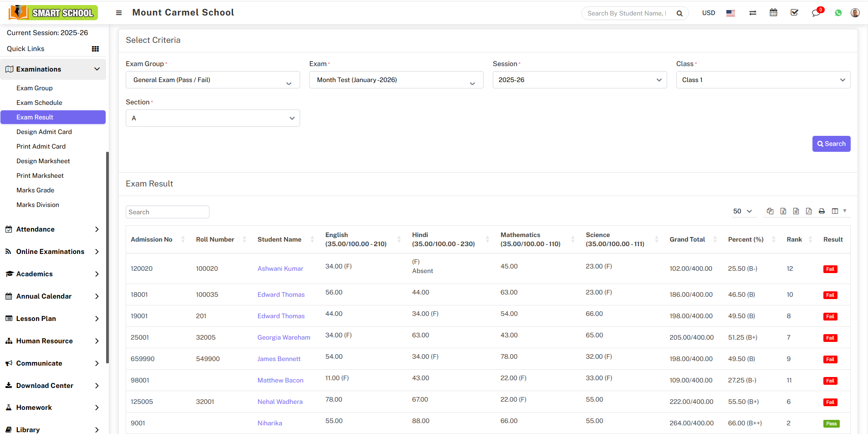Expand the Attendance sidebar menu

[x=53, y=229]
